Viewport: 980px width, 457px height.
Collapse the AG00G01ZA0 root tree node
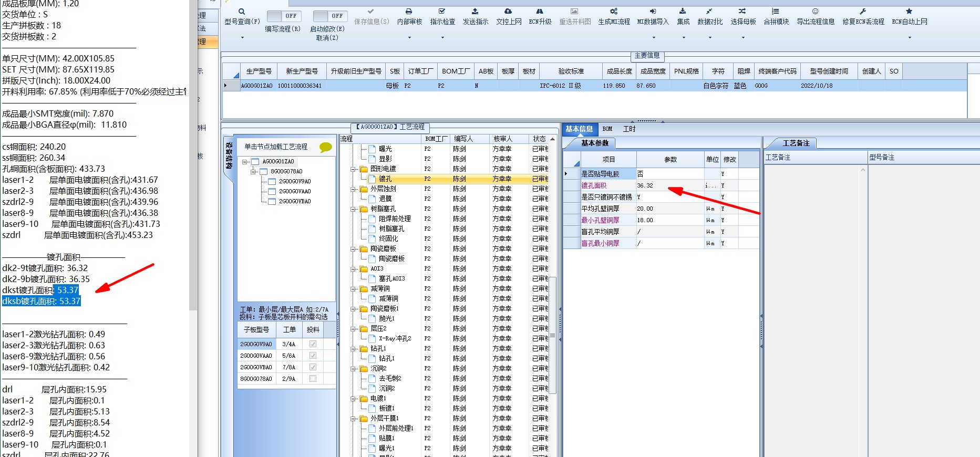point(244,162)
